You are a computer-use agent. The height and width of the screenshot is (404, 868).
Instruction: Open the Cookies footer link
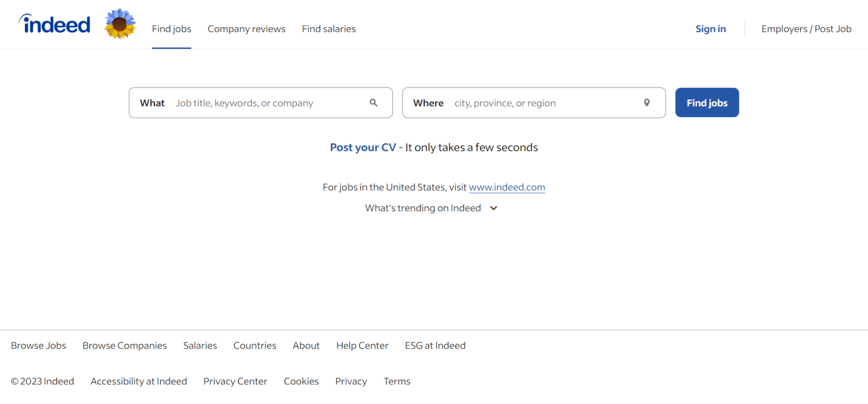pos(301,381)
